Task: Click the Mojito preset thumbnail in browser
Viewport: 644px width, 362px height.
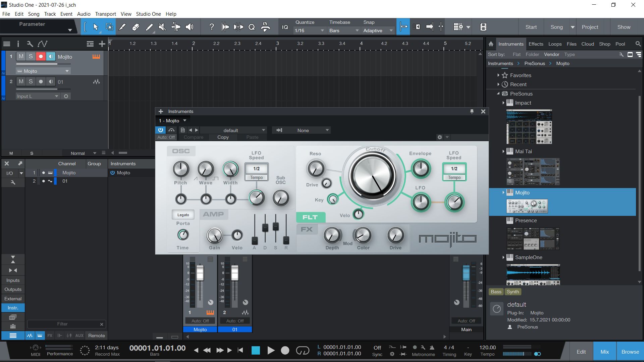Action: click(x=527, y=206)
